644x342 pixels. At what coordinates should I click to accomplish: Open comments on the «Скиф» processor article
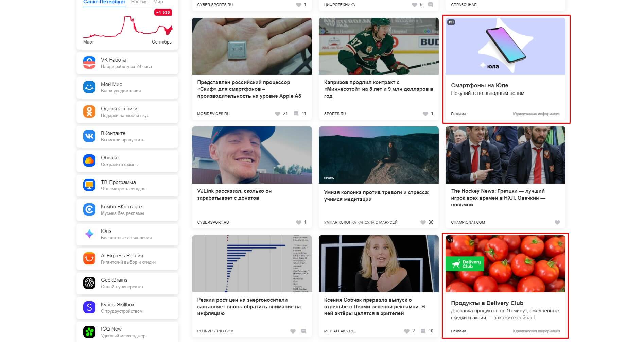click(296, 114)
